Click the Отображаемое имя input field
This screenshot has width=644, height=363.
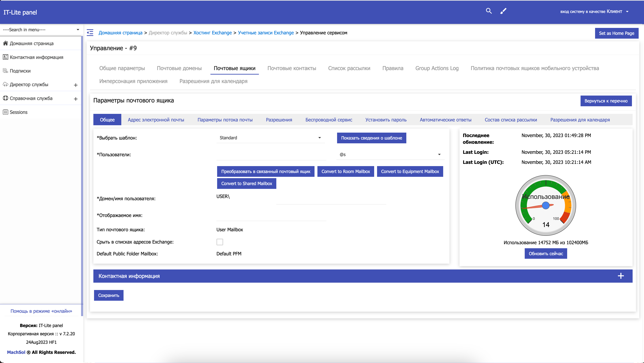click(271, 216)
